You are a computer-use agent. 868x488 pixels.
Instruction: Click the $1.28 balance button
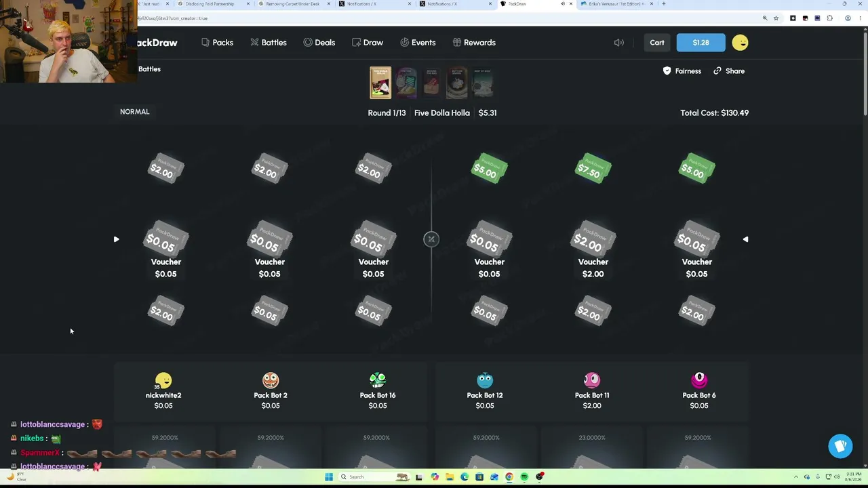coord(701,43)
